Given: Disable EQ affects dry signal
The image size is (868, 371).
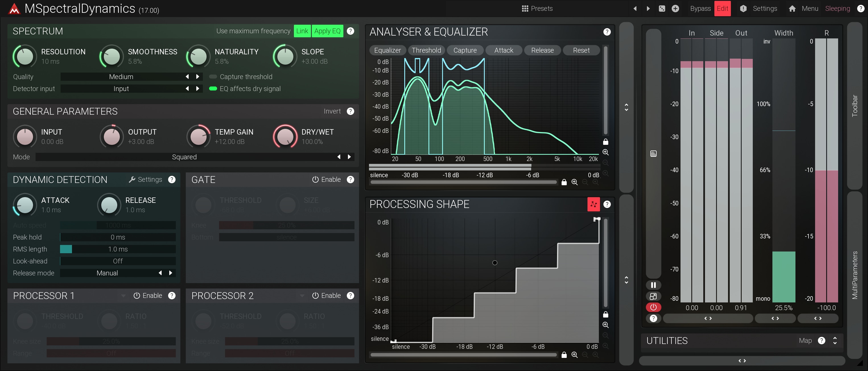Looking at the screenshot, I should click(213, 88).
